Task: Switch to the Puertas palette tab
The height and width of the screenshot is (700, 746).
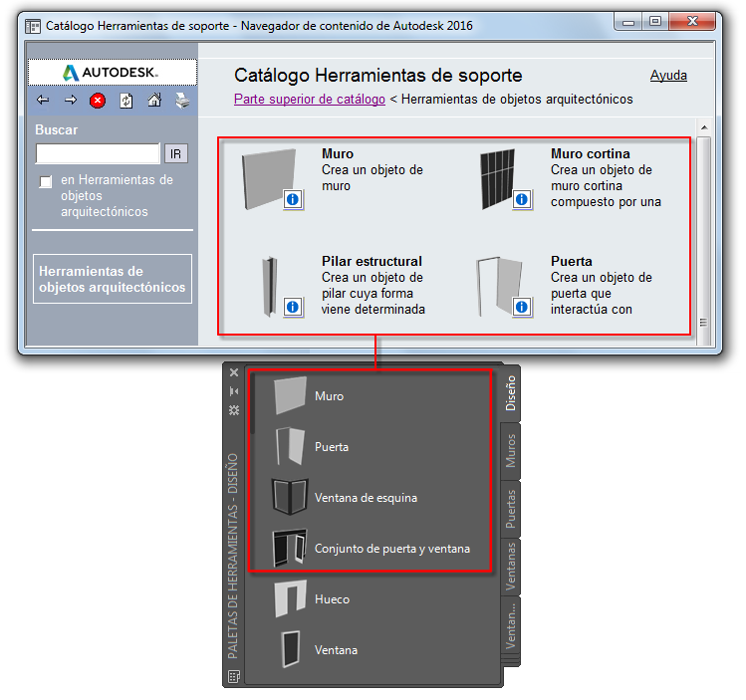Action: [x=511, y=509]
